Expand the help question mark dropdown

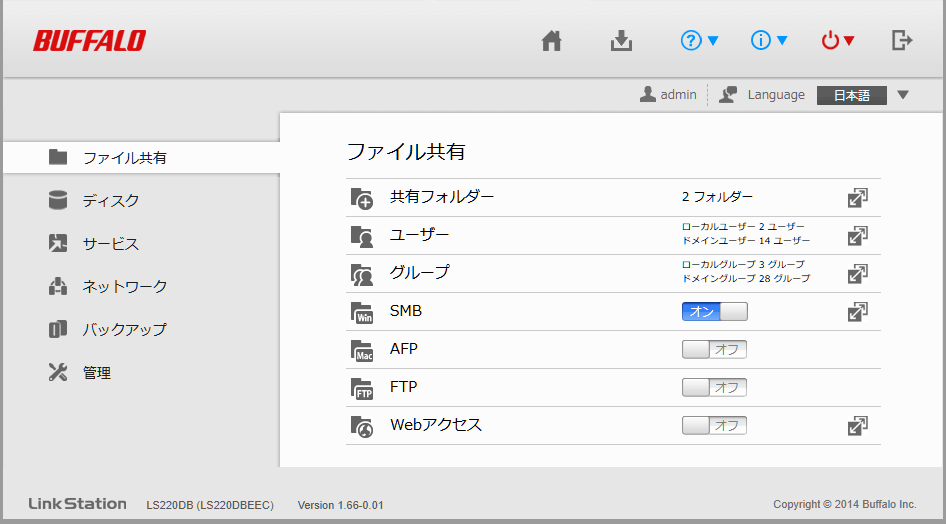pyautogui.click(x=699, y=41)
